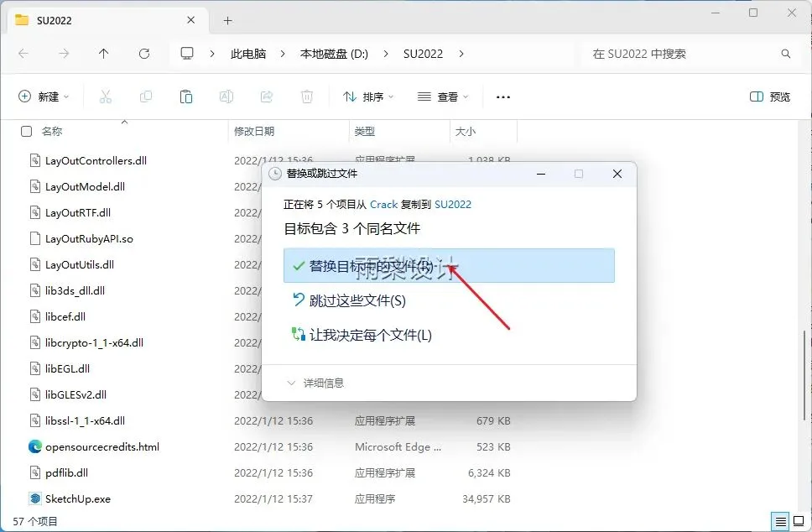
Task: Click the file icon of LayOutRubyAPI.so
Action: (x=34, y=239)
